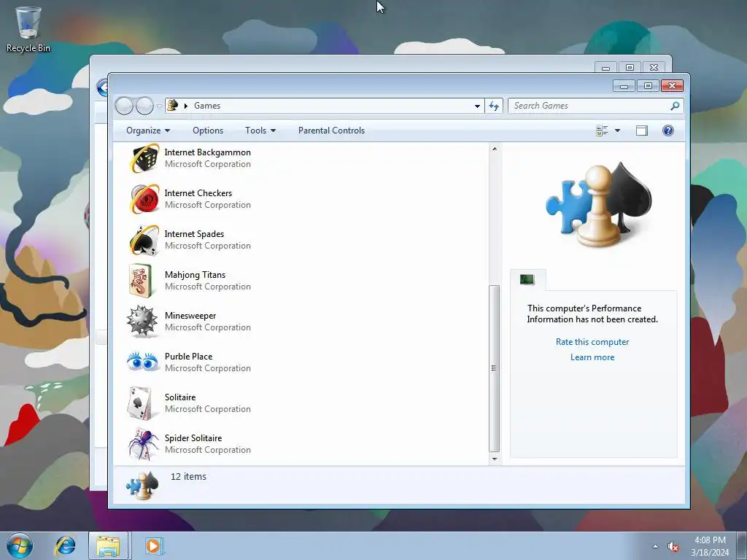Viewport: 747px width, 560px height.
Task: Select the Internet Checkers title text
Action: [198, 193]
